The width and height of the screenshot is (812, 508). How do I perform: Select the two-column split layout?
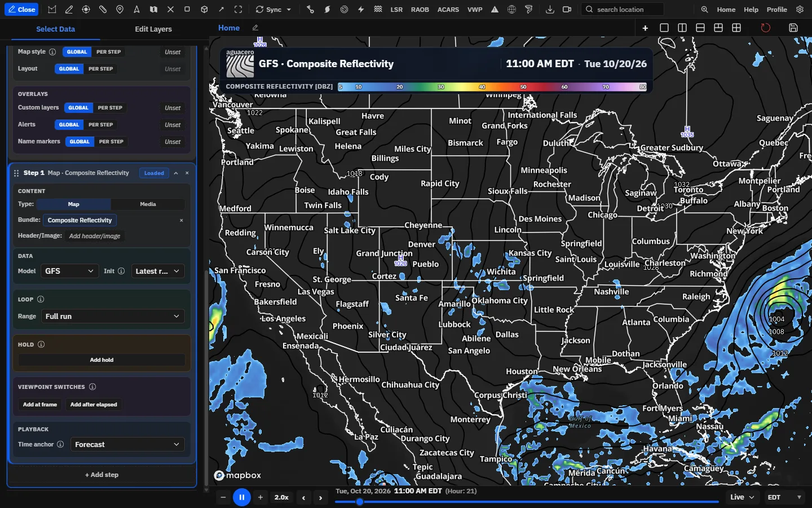point(682,28)
